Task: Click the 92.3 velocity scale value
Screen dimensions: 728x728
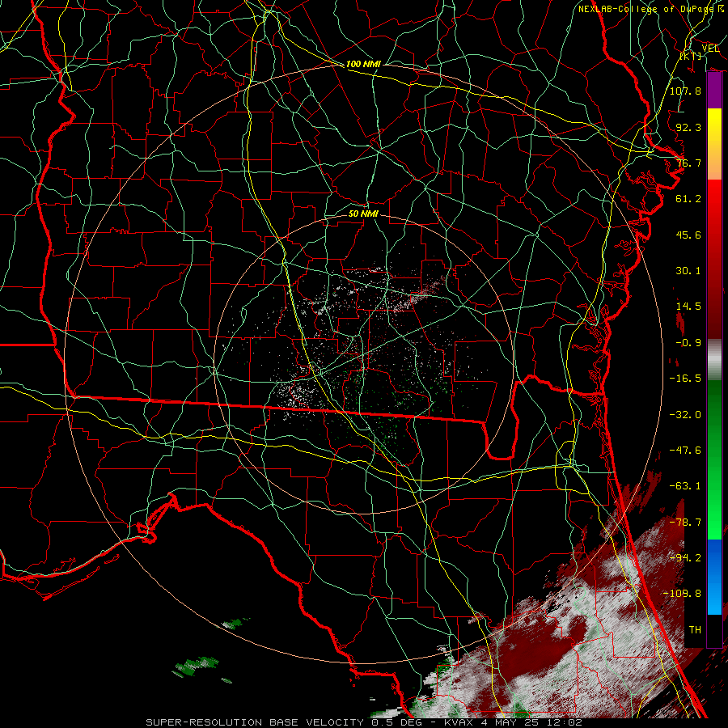Action: tap(688, 127)
